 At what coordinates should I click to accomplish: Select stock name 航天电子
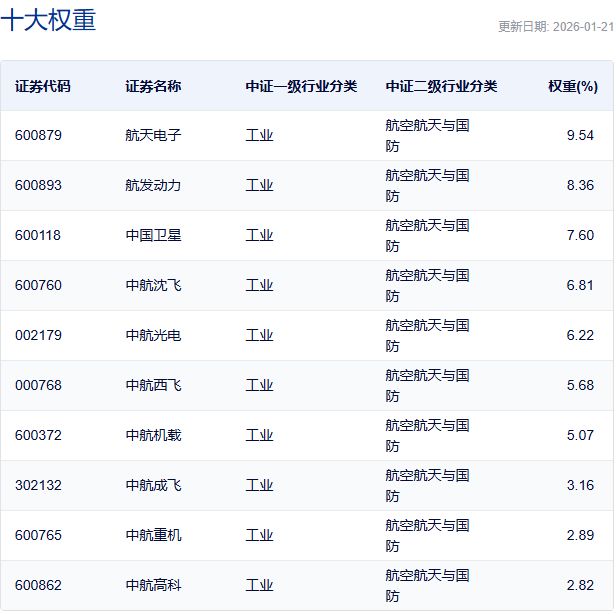click(x=153, y=136)
